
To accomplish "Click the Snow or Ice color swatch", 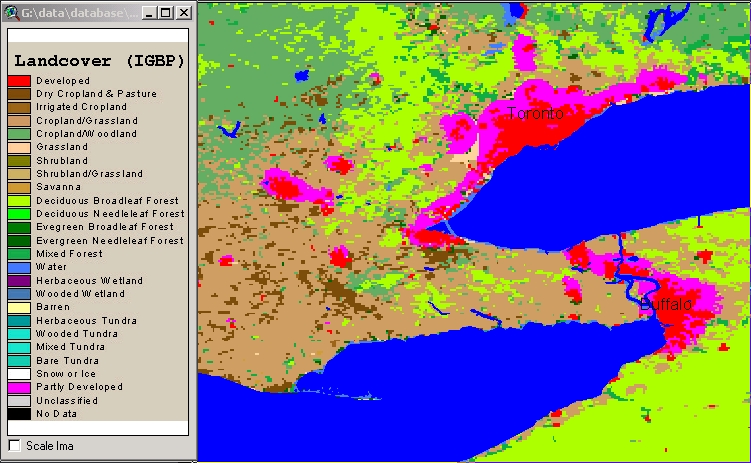I will click(19, 374).
